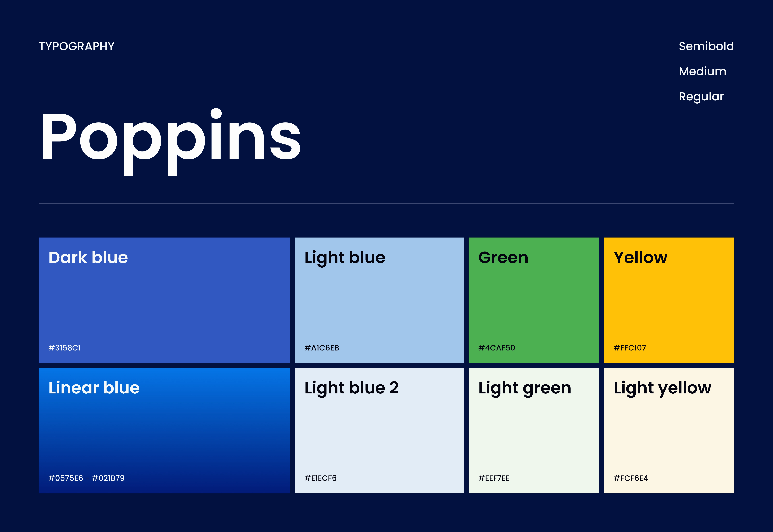The image size is (773, 532).
Task: Select the Yellow color swatch
Action: 669,300
